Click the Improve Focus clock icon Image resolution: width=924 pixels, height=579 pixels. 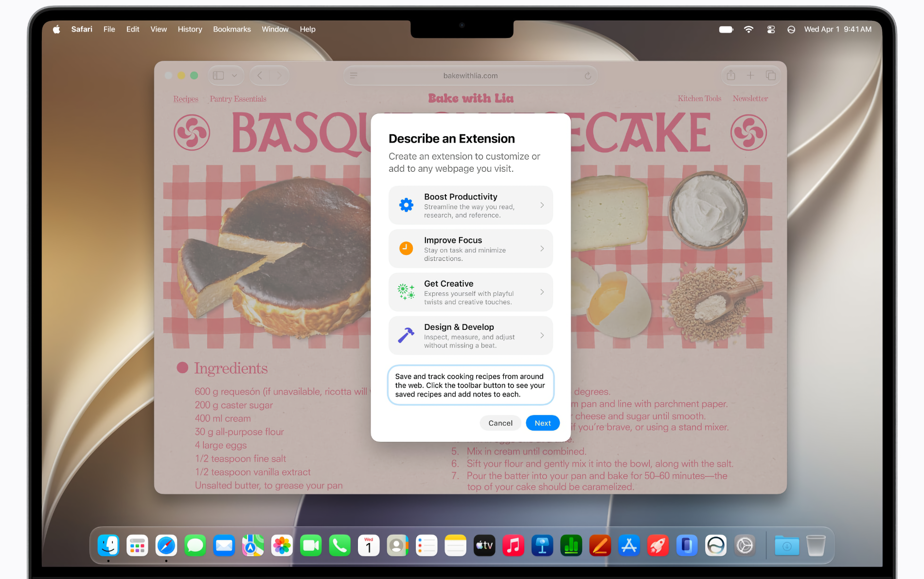click(x=406, y=248)
